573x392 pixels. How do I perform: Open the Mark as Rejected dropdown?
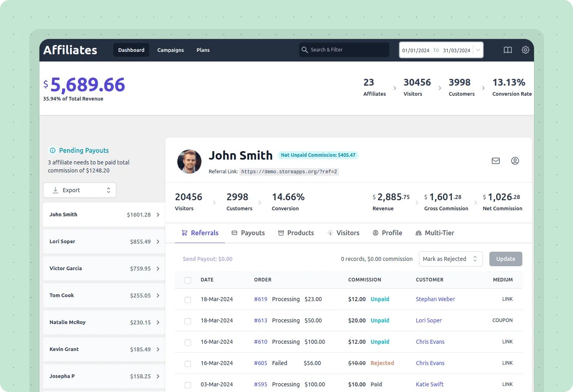(451, 259)
